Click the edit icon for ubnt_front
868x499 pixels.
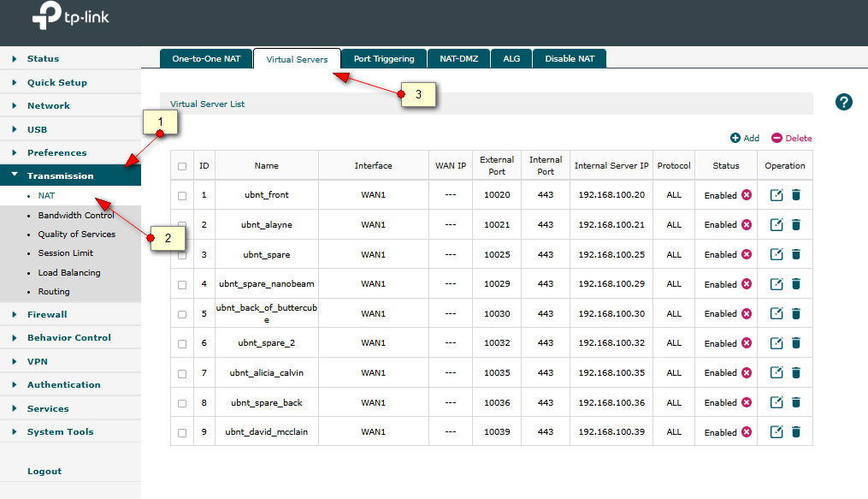click(x=776, y=195)
